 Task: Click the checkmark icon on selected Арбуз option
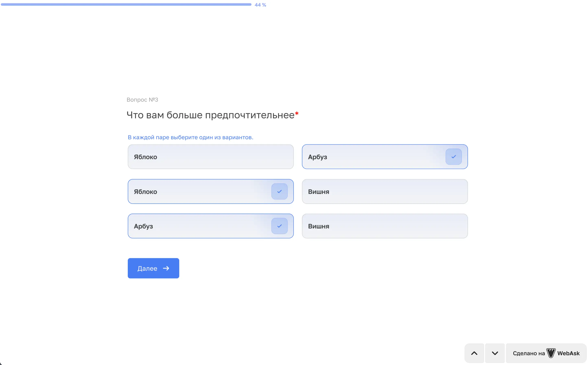[x=453, y=156]
